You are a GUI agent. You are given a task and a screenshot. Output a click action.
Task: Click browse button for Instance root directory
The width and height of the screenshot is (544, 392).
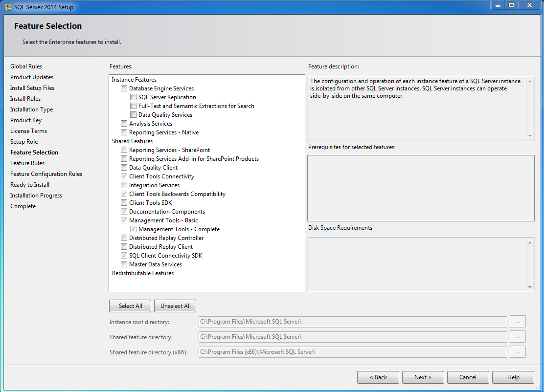point(518,322)
